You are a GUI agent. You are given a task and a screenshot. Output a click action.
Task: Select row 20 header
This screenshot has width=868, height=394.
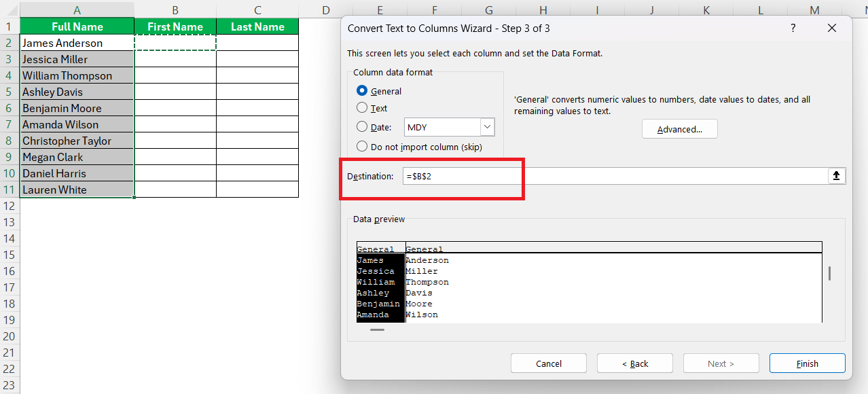click(10, 336)
